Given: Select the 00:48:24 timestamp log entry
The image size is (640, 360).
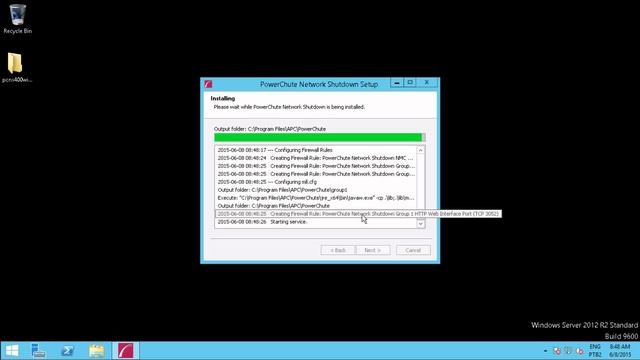Looking at the screenshot, I should coord(316,158).
